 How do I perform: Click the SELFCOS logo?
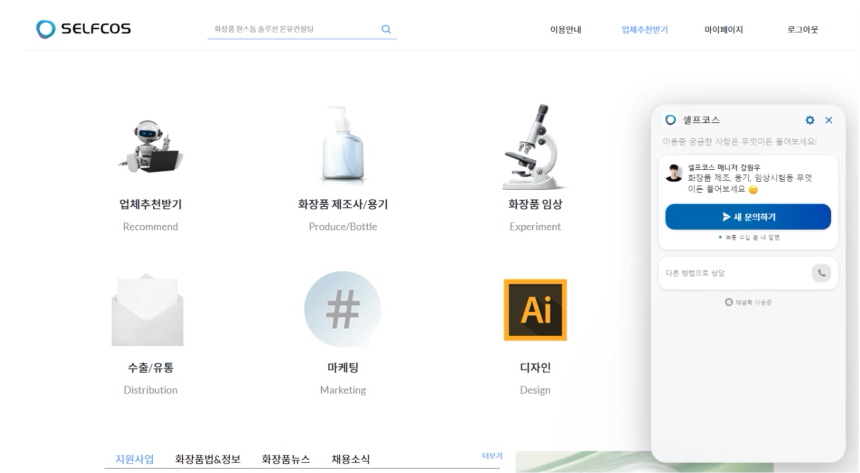[x=83, y=29]
